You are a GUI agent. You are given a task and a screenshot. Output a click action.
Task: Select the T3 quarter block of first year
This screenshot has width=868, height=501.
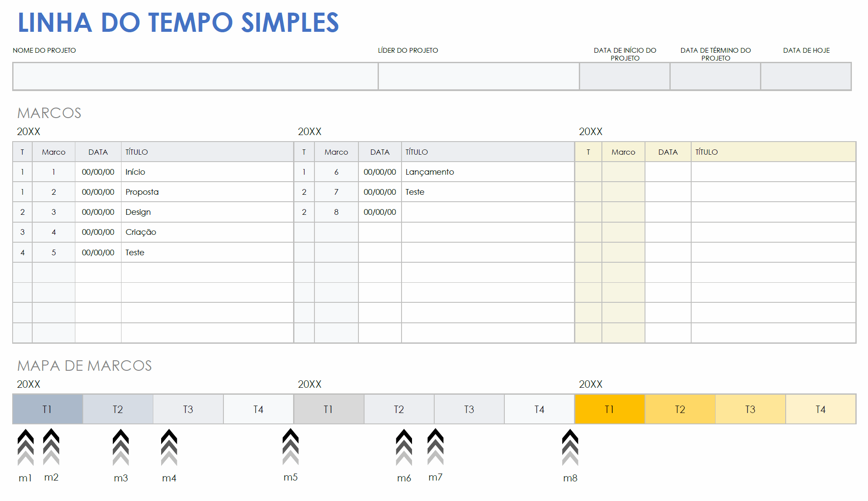[188, 409]
